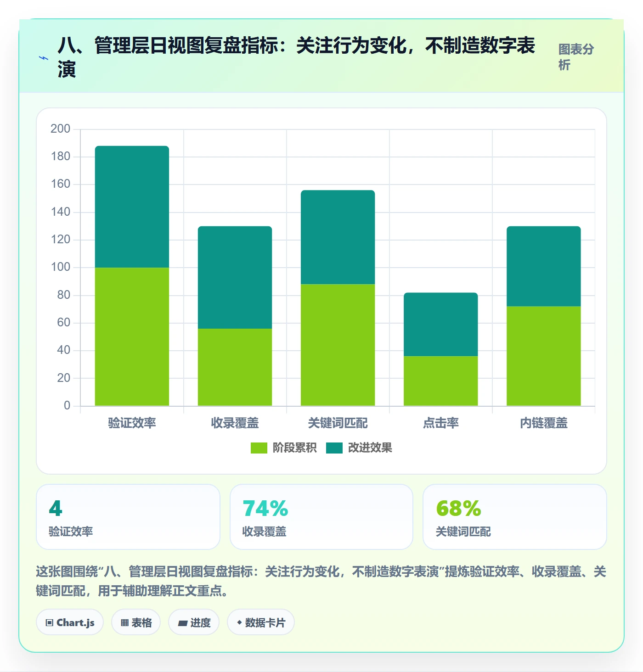Toggle the 阶段累积 legend item
Viewport: 643px width, 672px height.
point(283,448)
